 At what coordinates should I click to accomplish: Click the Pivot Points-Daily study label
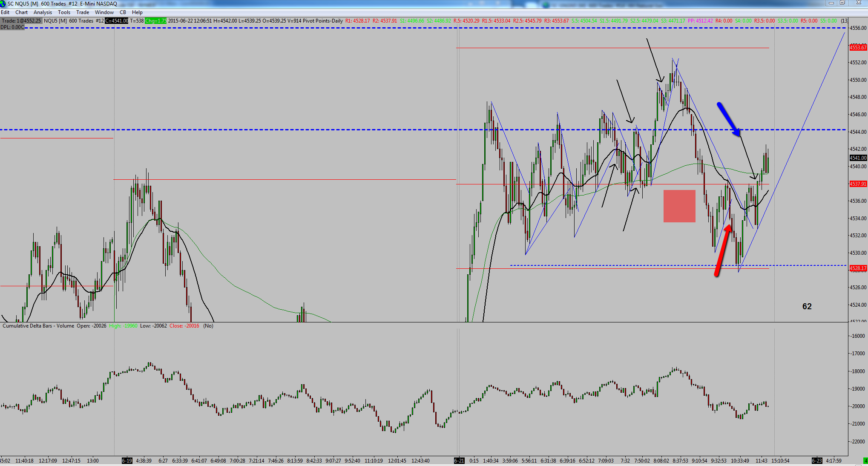(x=323, y=21)
